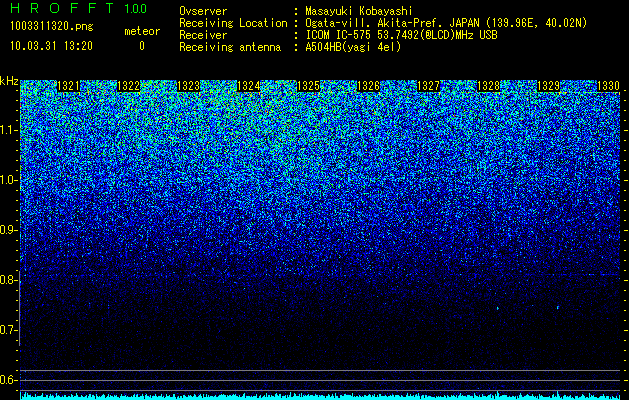Click the version number 1.0.0
Screen dimensions: 629x400
pos(136,8)
